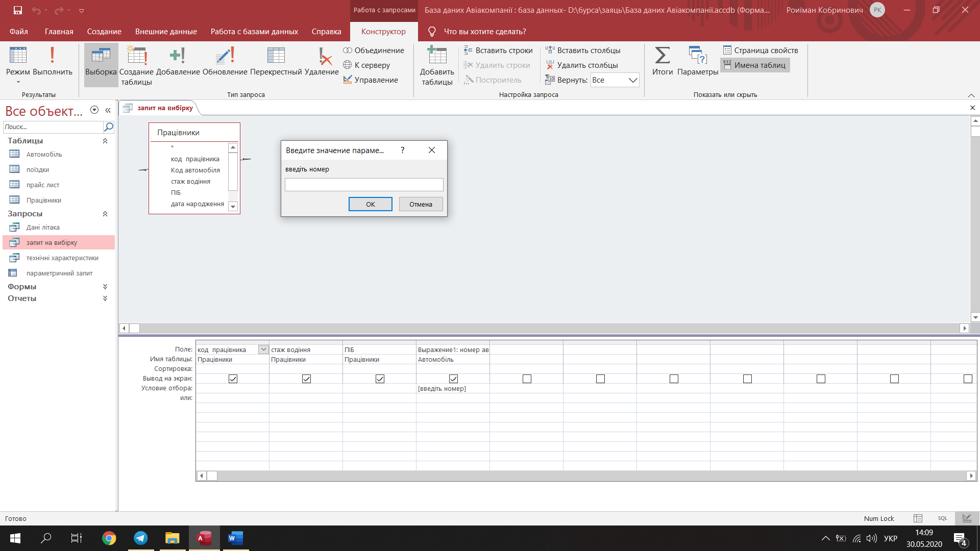The height and width of the screenshot is (551, 980).
Task: Switch to Внешние данные tab
Action: pyautogui.click(x=166, y=32)
